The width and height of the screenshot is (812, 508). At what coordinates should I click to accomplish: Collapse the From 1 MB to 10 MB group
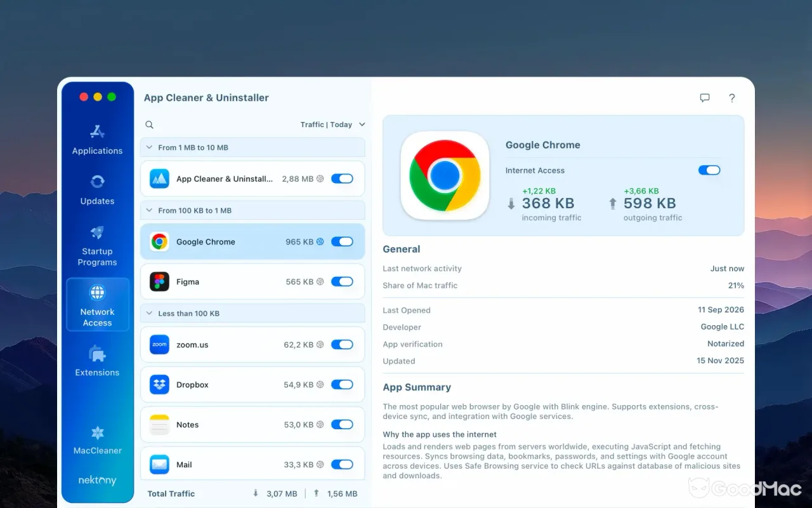coord(150,147)
